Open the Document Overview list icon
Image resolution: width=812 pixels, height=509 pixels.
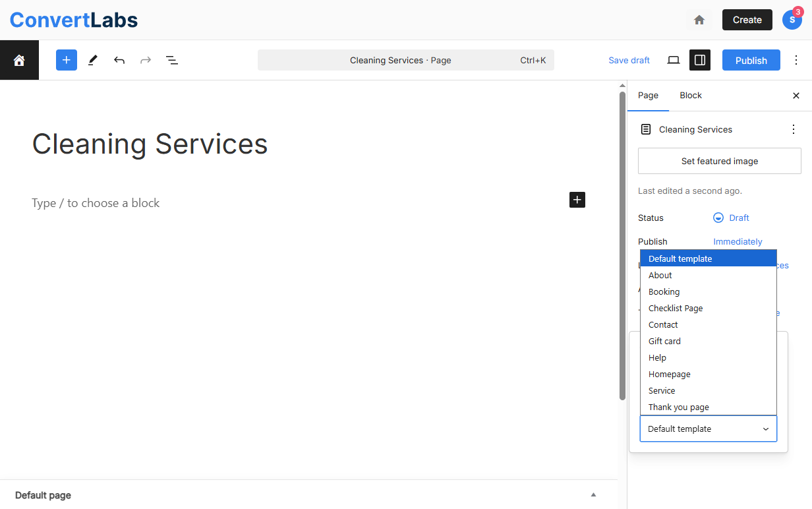172,60
